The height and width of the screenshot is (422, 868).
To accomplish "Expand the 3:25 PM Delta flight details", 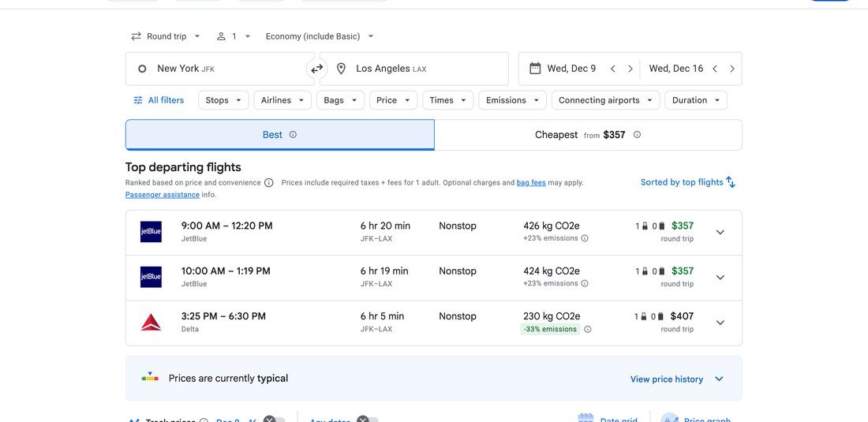I will (x=720, y=323).
